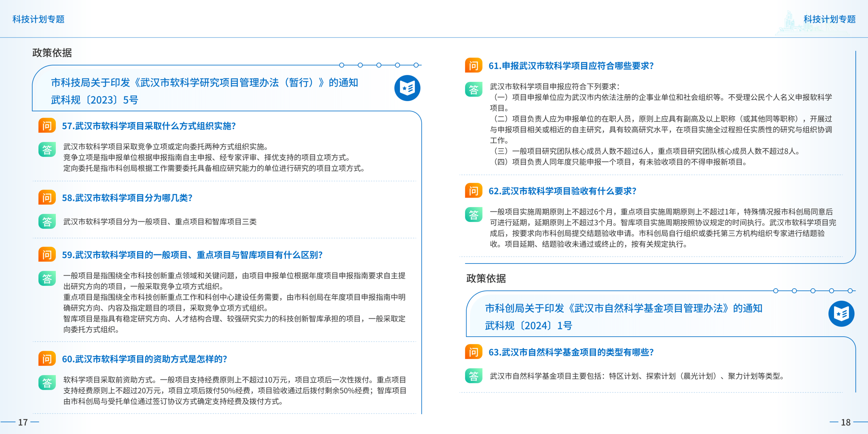Click the green 答 icon under question 58

click(x=47, y=221)
